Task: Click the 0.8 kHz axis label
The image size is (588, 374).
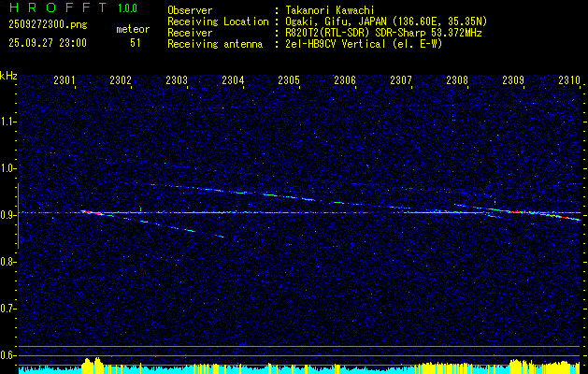Action: pos(8,262)
